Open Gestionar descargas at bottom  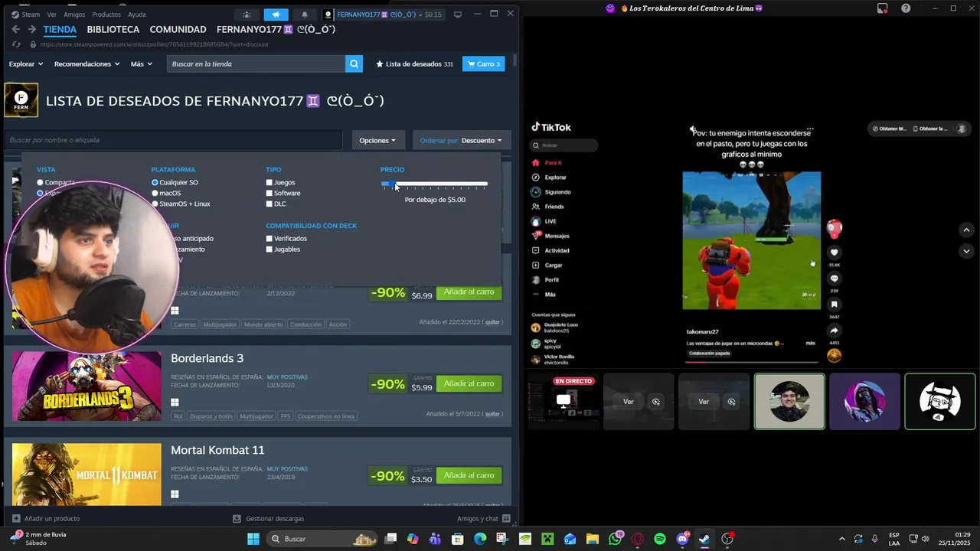click(x=268, y=519)
